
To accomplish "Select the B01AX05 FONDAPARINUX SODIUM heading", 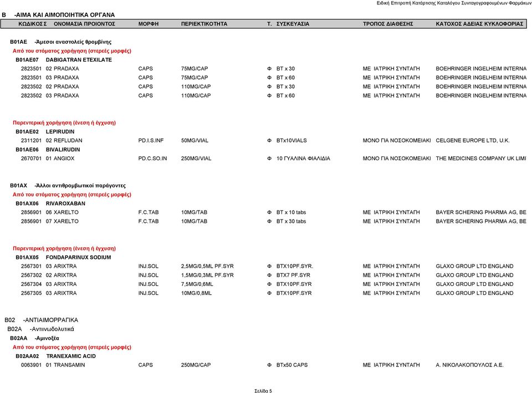I will click(x=63, y=257).
